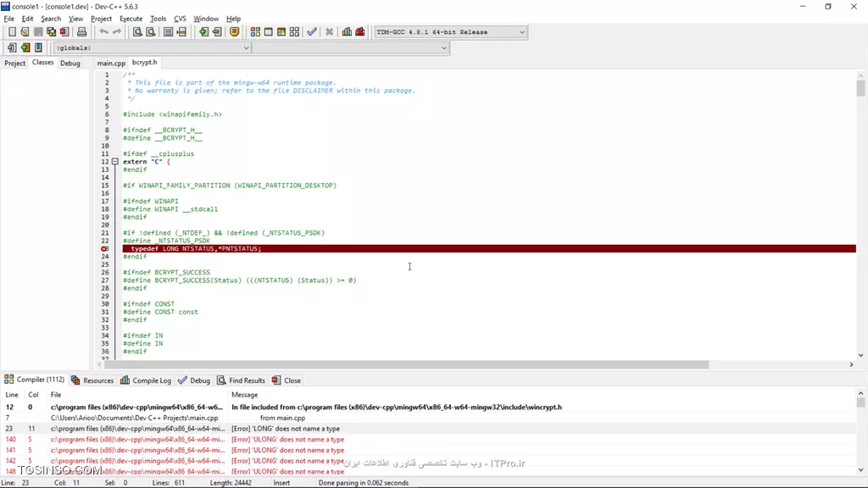Image resolution: width=868 pixels, height=488 pixels.
Task: Switch to the Debug sidebar tab
Action: (70, 63)
